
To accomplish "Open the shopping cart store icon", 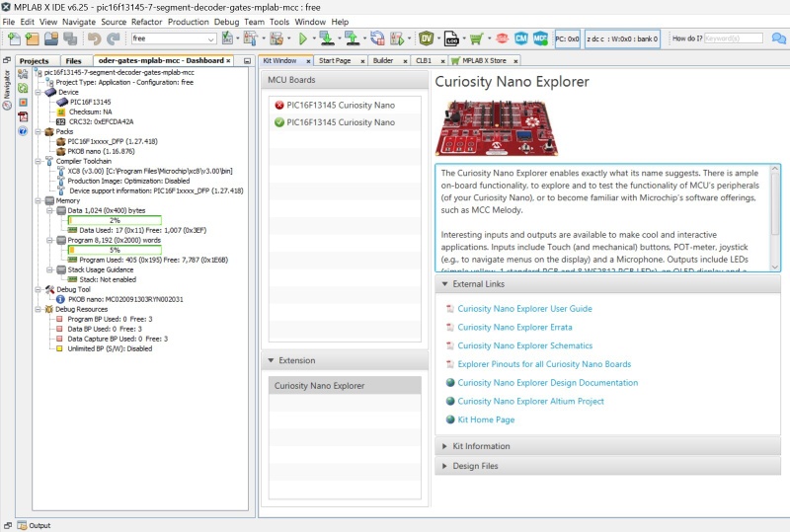I will pyautogui.click(x=476, y=38).
